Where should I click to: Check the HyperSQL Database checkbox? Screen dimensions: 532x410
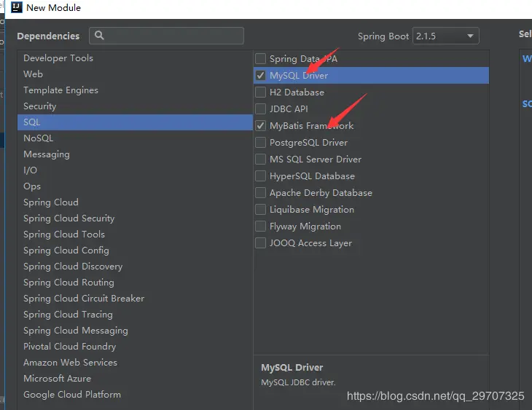260,176
